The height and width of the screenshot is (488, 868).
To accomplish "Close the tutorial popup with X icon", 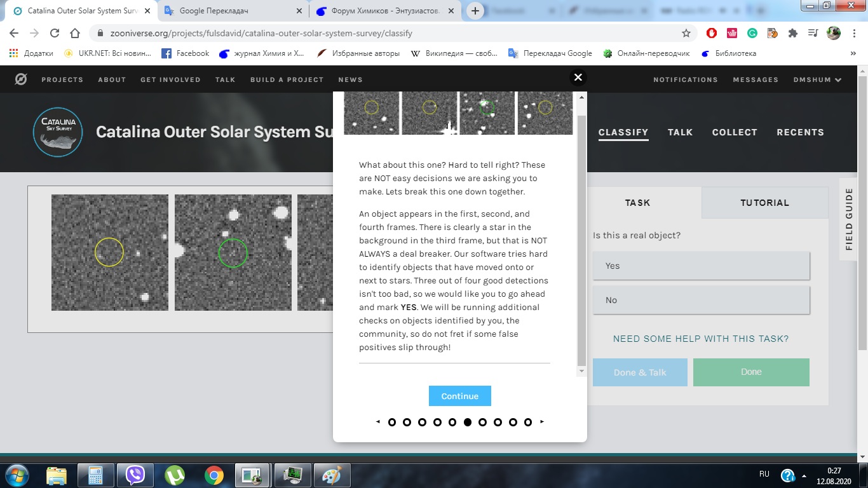I will pos(578,78).
